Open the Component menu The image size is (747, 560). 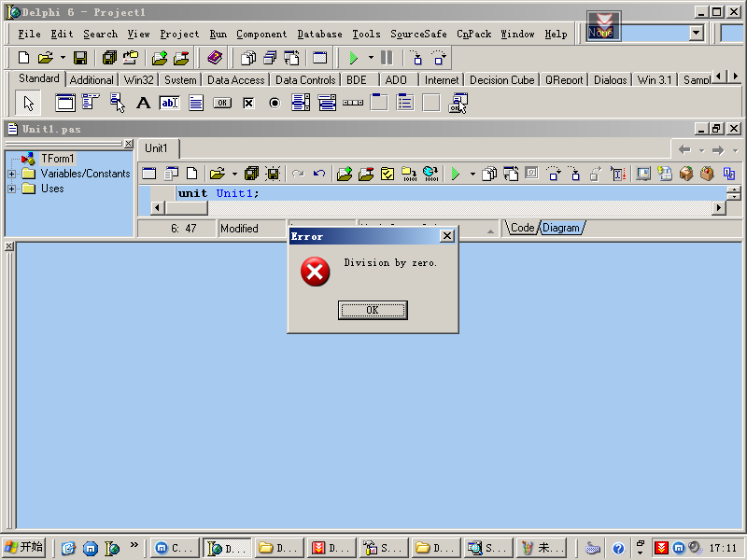coord(261,34)
